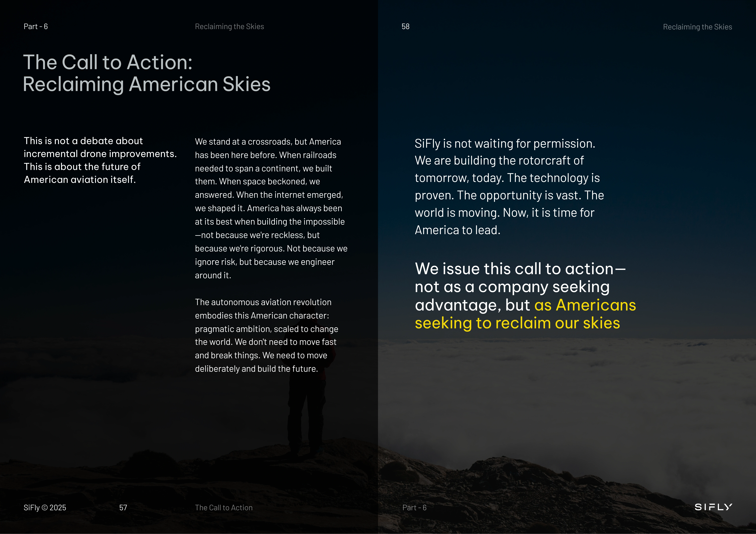Click the Reclaiming the Skies right header
The image size is (756, 534).
[x=697, y=27]
